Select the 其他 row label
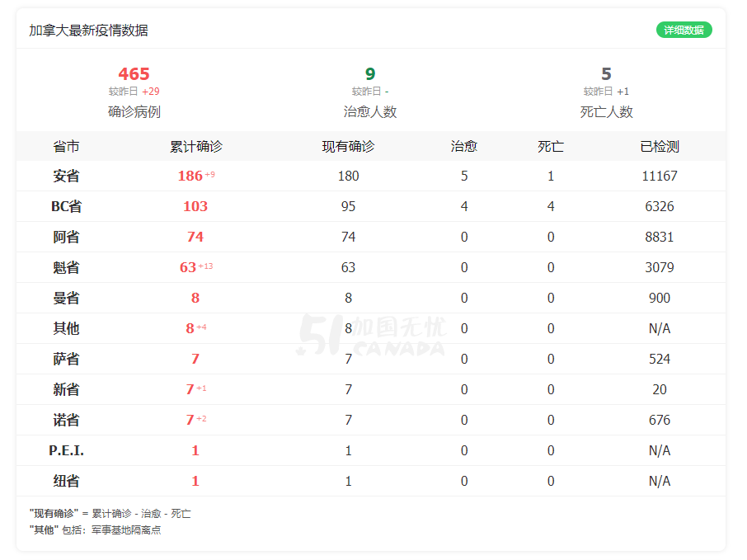The height and width of the screenshot is (560, 747). [66, 328]
